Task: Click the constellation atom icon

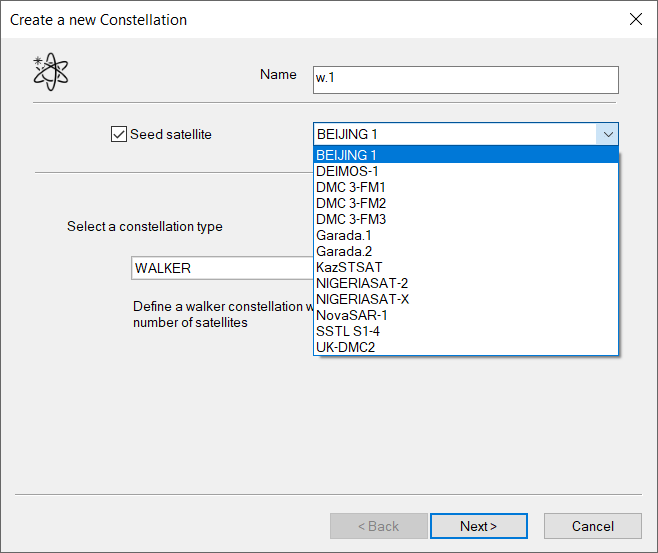Action: [x=51, y=73]
